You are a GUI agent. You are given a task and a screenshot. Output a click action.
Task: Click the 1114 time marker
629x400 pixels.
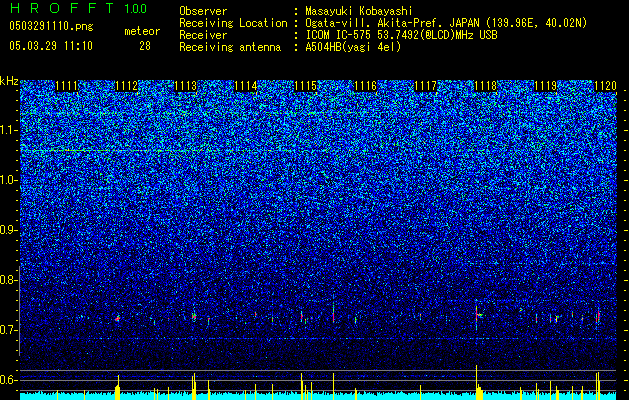246,86
